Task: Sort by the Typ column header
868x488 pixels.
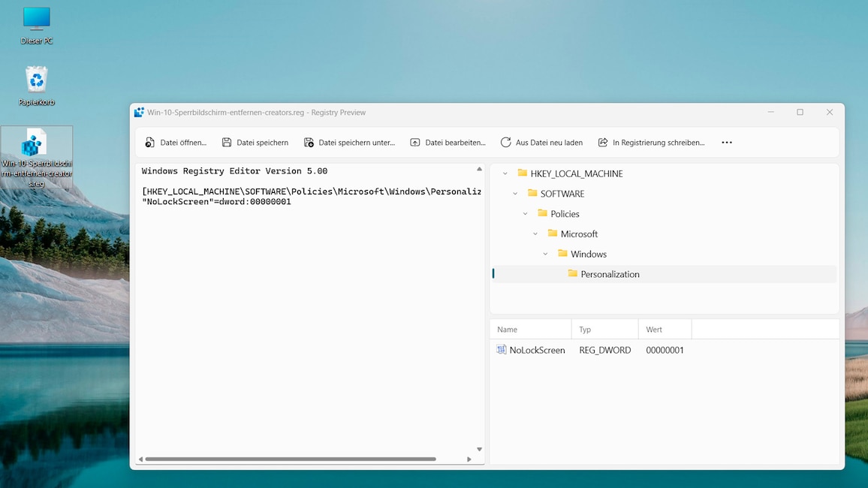Action: (x=605, y=329)
